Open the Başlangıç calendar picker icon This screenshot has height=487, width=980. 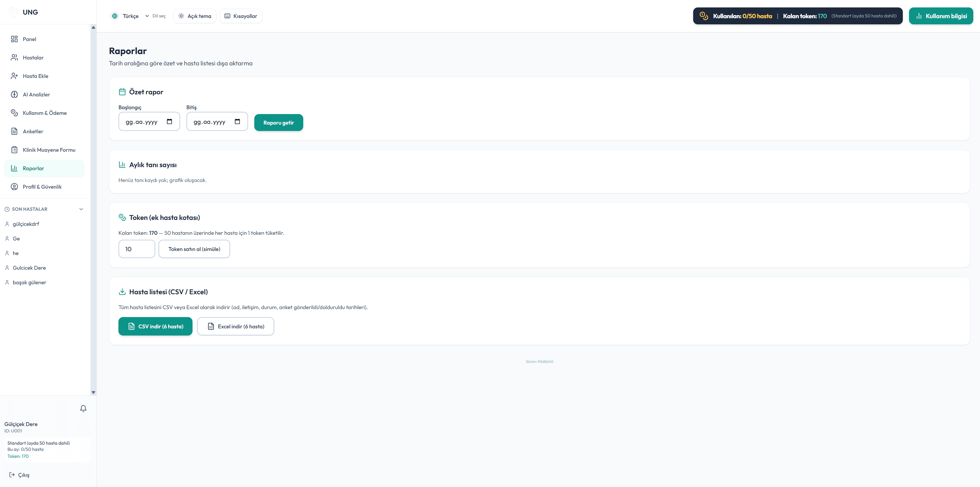[x=169, y=121]
